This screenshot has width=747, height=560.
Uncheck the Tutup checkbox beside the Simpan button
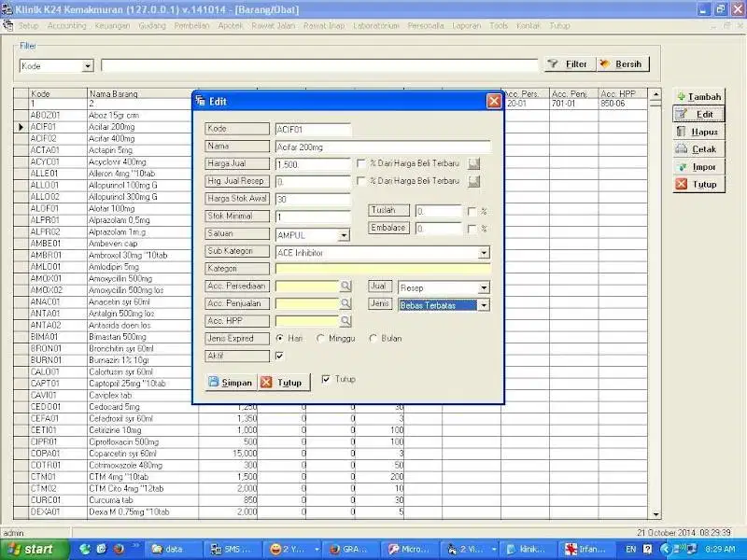[326, 379]
